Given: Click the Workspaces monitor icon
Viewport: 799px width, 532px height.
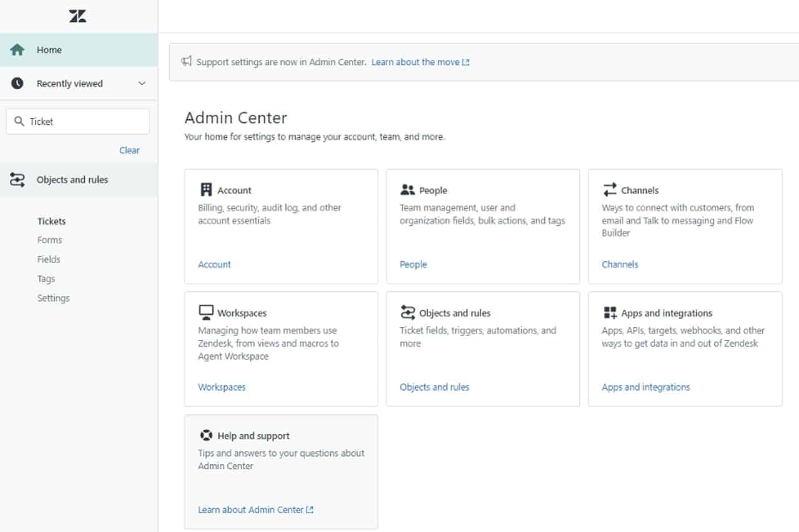Looking at the screenshot, I should tap(206, 312).
